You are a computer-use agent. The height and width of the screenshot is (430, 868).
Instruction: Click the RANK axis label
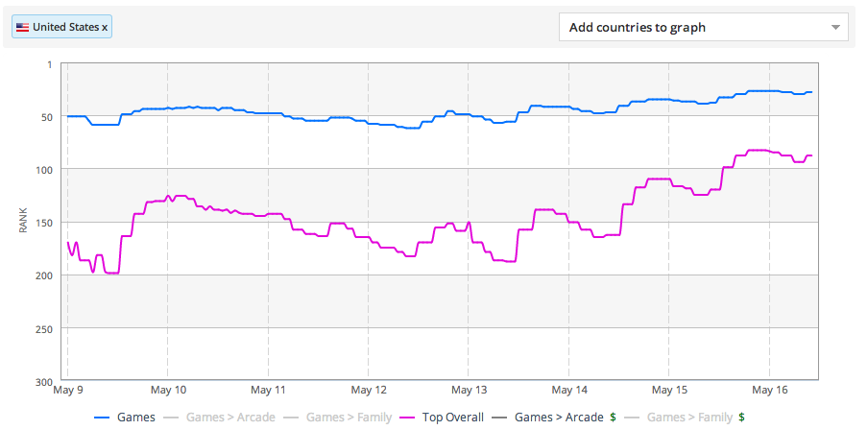pyautogui.click(x=23, y=220)
